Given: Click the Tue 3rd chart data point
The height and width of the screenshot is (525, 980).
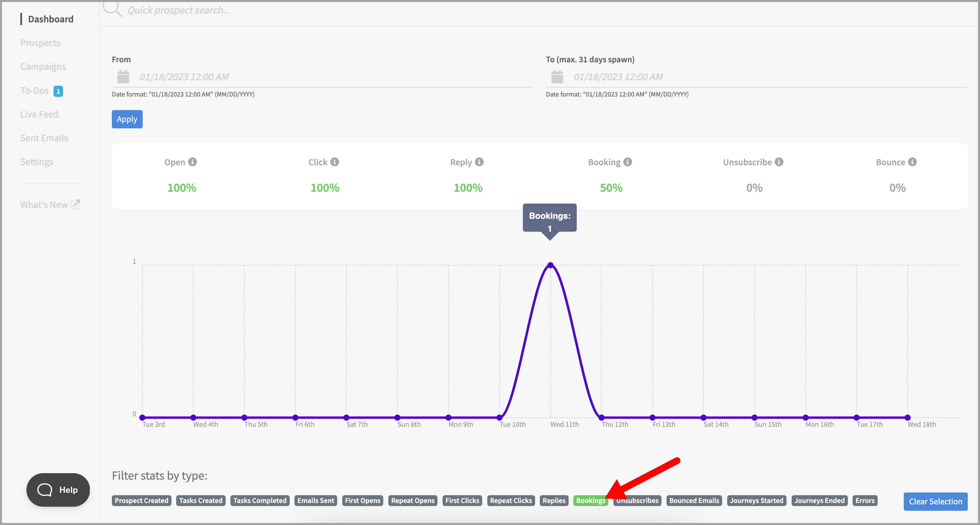Looking at the screenshot, I should 142,417.
